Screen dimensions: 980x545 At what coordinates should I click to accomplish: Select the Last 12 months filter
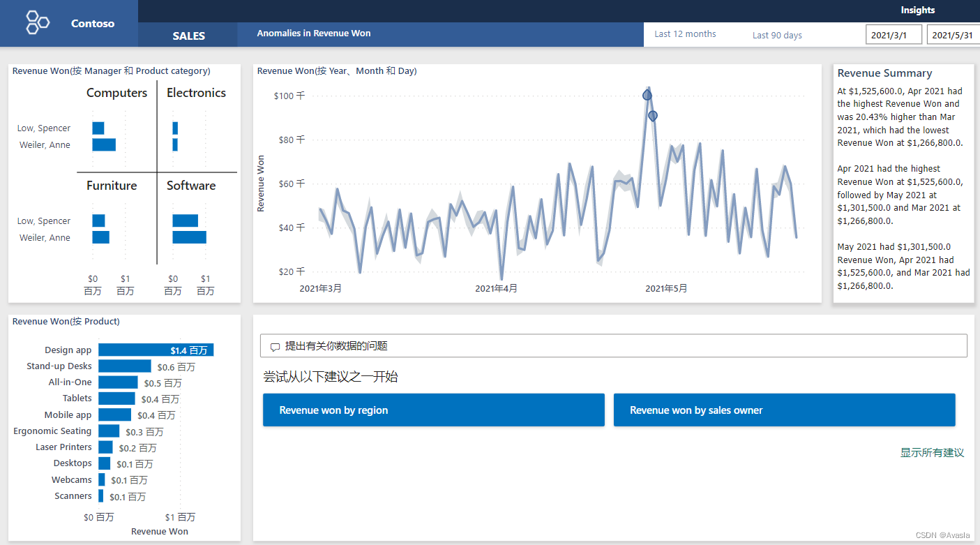(685, 34)
